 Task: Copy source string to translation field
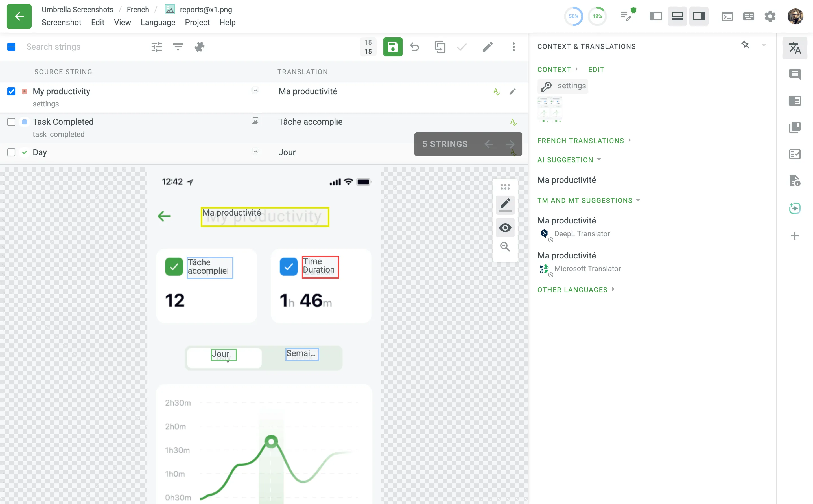pyautogui.click(x=440, y=47)
